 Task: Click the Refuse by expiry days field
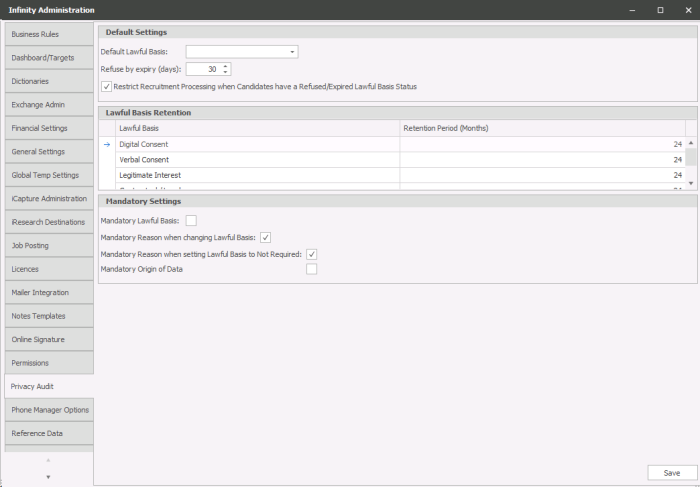(202, 69)
